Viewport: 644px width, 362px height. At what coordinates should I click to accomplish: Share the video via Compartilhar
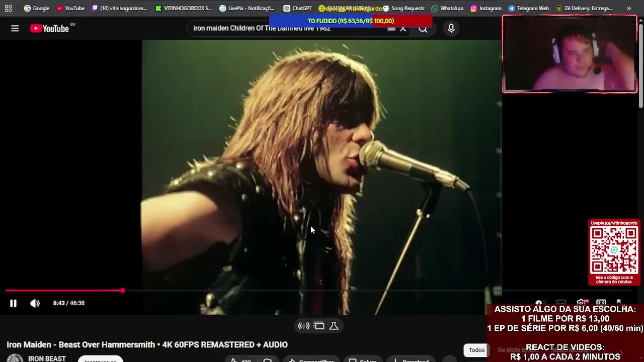(x=311, y=360)
